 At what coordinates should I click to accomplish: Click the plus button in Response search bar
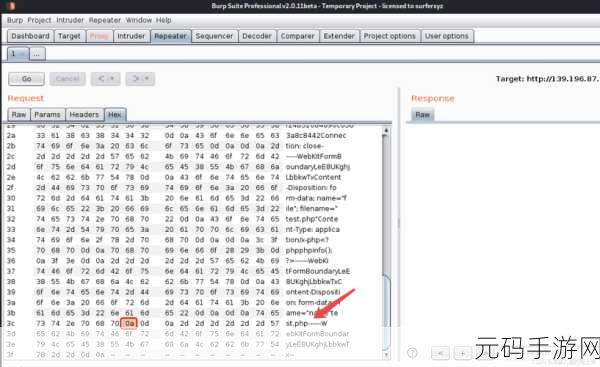[x=462, y=353]
